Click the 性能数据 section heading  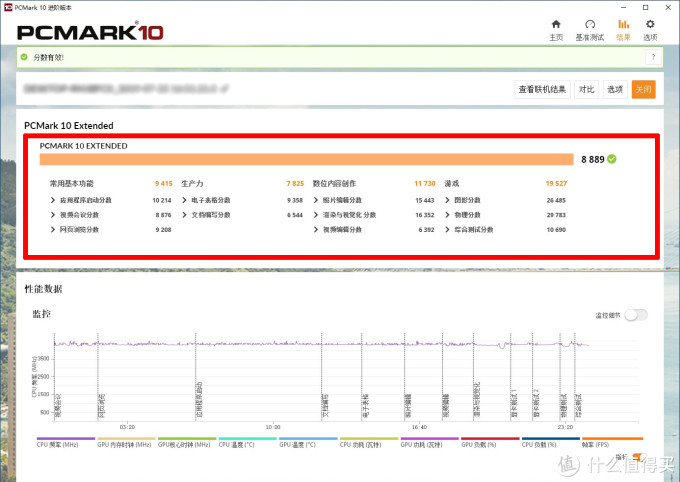tap(43, 289)
